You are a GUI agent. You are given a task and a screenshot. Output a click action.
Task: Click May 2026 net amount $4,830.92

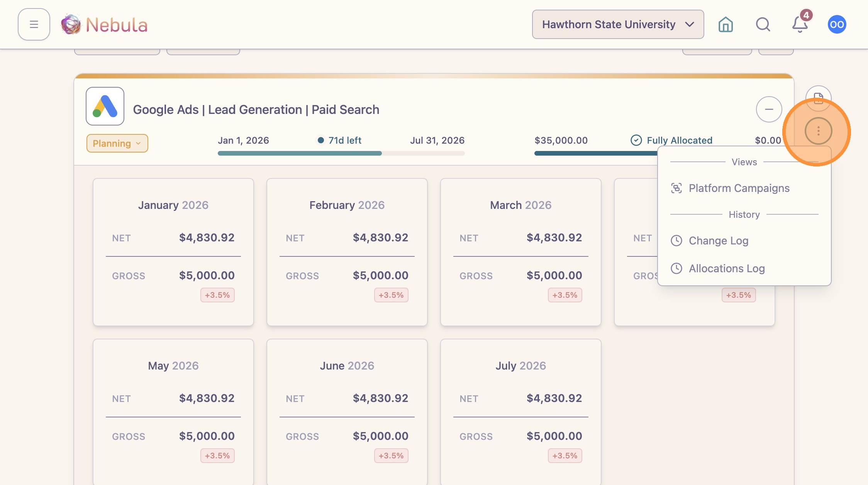pyautogui.click(x=207, y=398)
